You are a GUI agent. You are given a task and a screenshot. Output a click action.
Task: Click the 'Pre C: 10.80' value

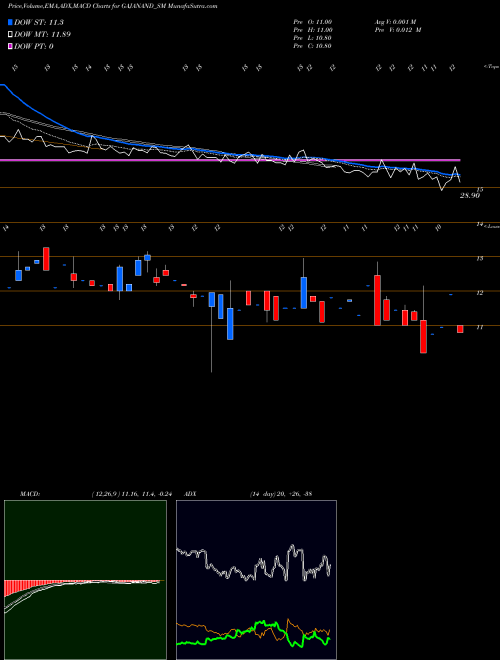coord(312,46)
